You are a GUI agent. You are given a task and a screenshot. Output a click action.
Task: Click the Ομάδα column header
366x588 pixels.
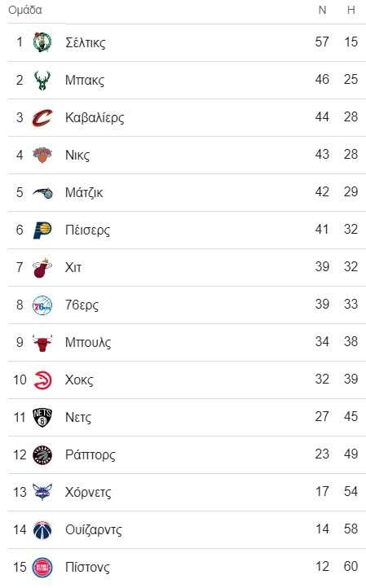[25, 10]
